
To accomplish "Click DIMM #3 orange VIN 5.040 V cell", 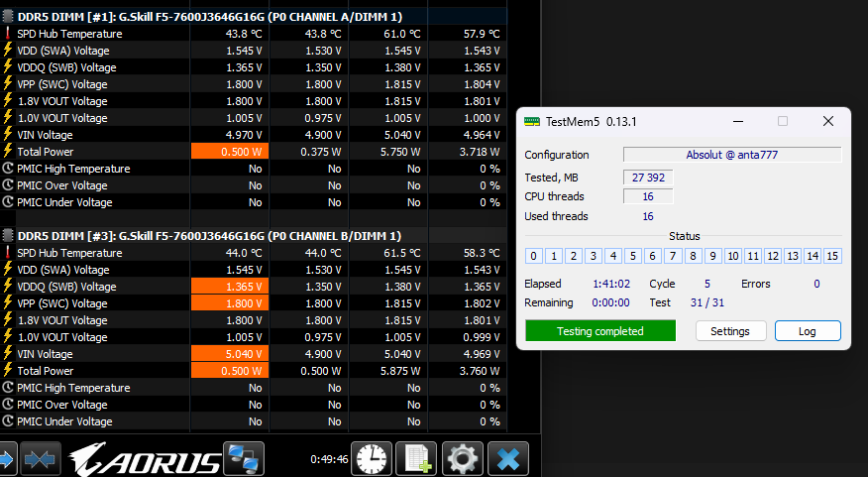I will pyautogui.click(x=230, y=353).
